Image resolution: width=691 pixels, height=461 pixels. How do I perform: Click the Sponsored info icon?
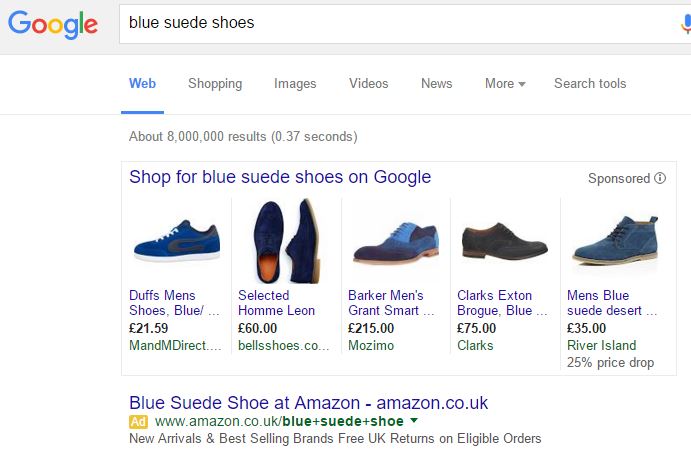[660, 179]
